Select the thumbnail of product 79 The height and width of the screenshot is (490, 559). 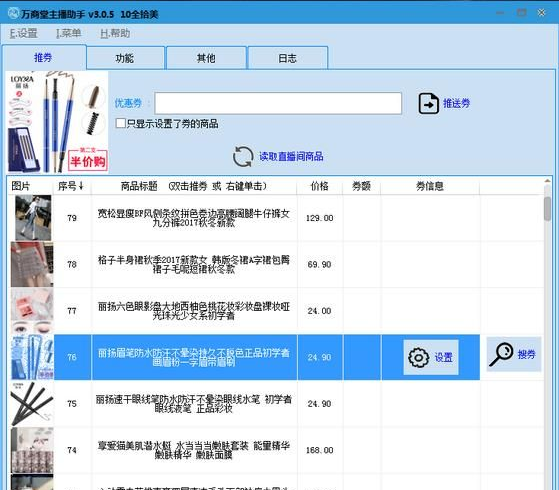point(33,218)
